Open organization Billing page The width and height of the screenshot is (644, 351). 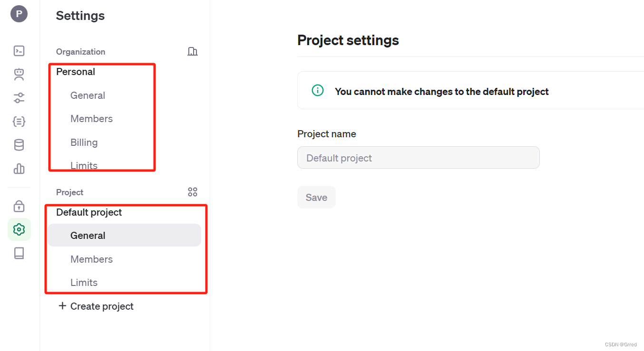84,142
